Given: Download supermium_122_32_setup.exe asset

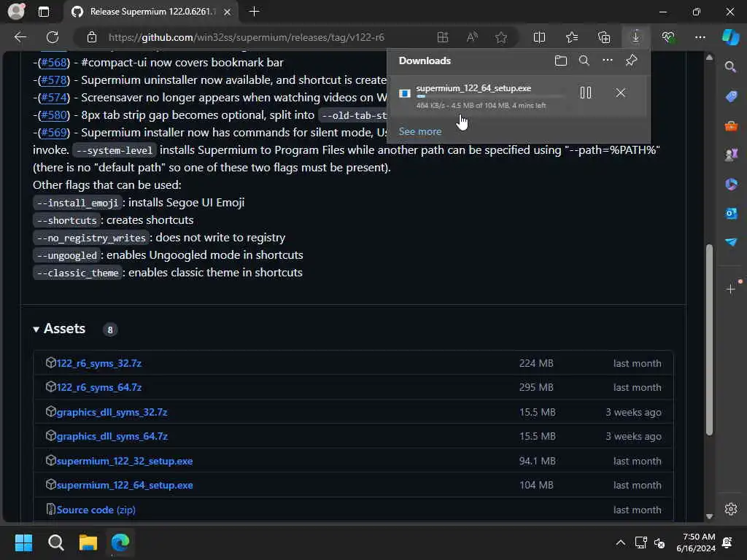Looking at the screenshot, I should coord(124,461).
